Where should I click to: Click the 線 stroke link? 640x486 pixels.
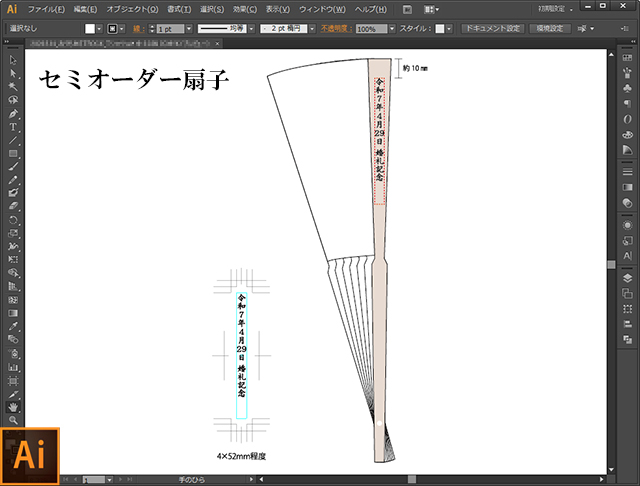coord(138,29)
